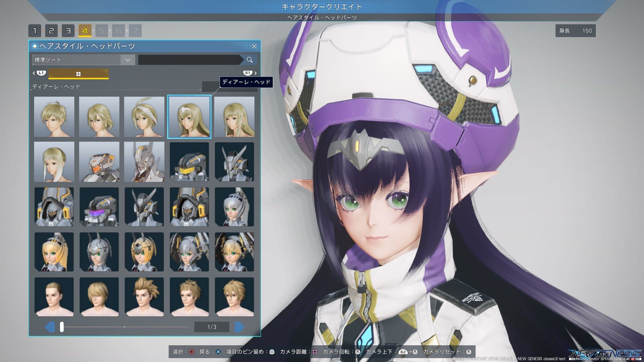Choose the black robot head with yellow visor
The image size is (644, 362).
tap(189, 162)
